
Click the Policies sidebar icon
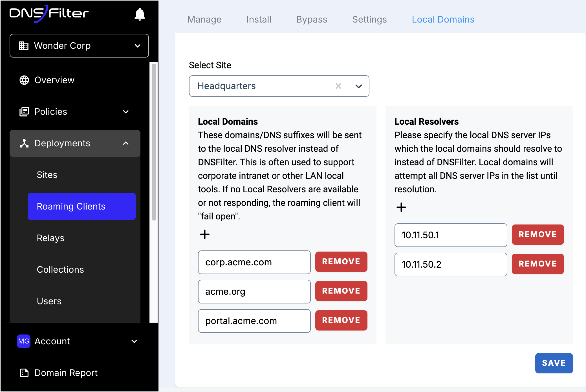click(25, 112)
